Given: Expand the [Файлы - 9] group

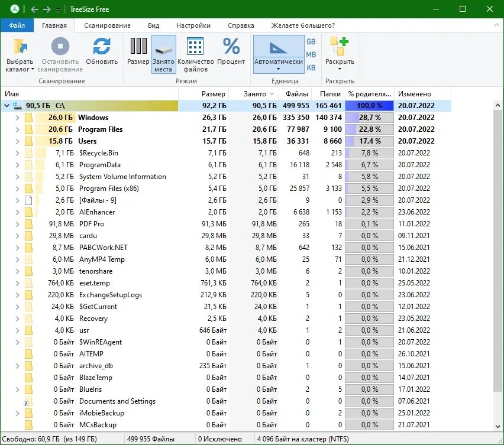Looking at the screenshot, I should click(x=17, y=200).
